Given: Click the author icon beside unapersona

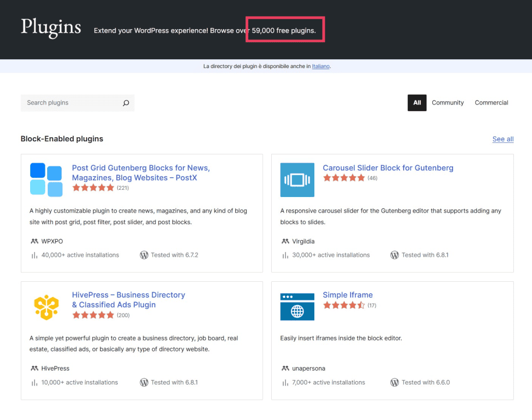Looking at the screenshot, I should [285, 369].
